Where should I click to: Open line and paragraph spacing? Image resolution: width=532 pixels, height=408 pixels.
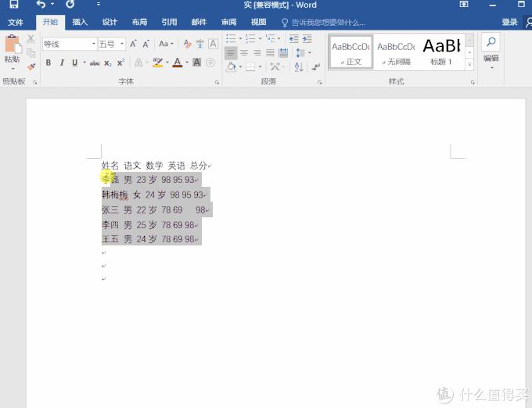[300, 53]
